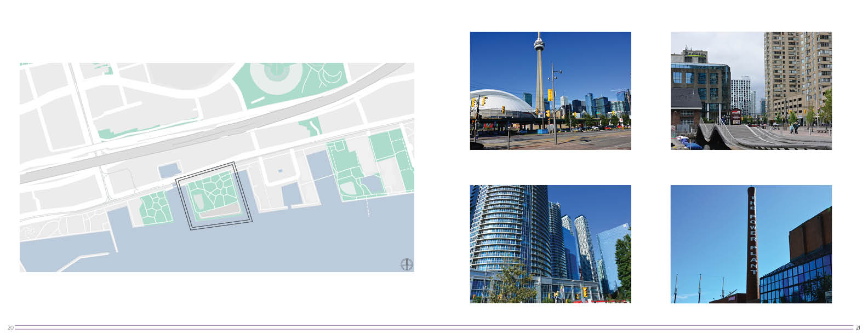The image size is (868, 335).
Task: Click the white stadium dome in photo
Action: coord(497,103)
